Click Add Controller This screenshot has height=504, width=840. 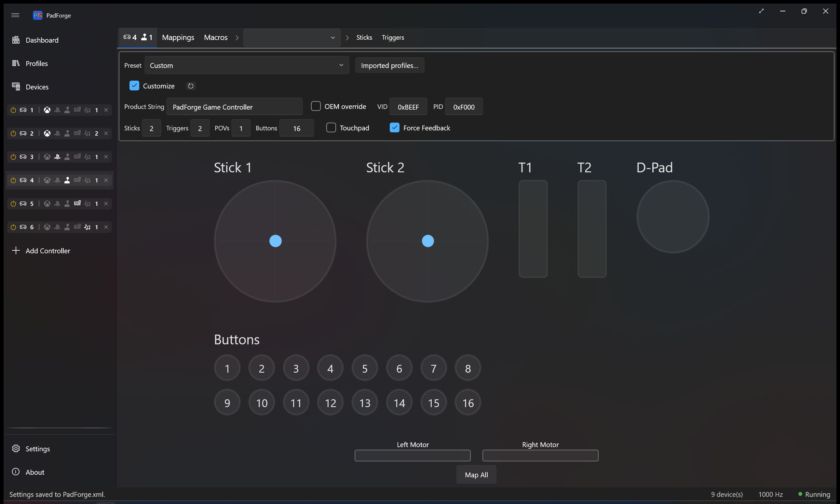[60, 251]
